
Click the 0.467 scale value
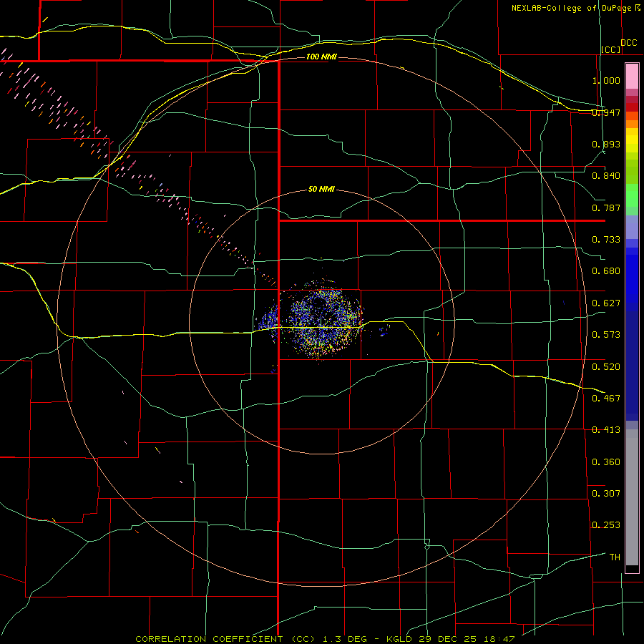(606, 399)
